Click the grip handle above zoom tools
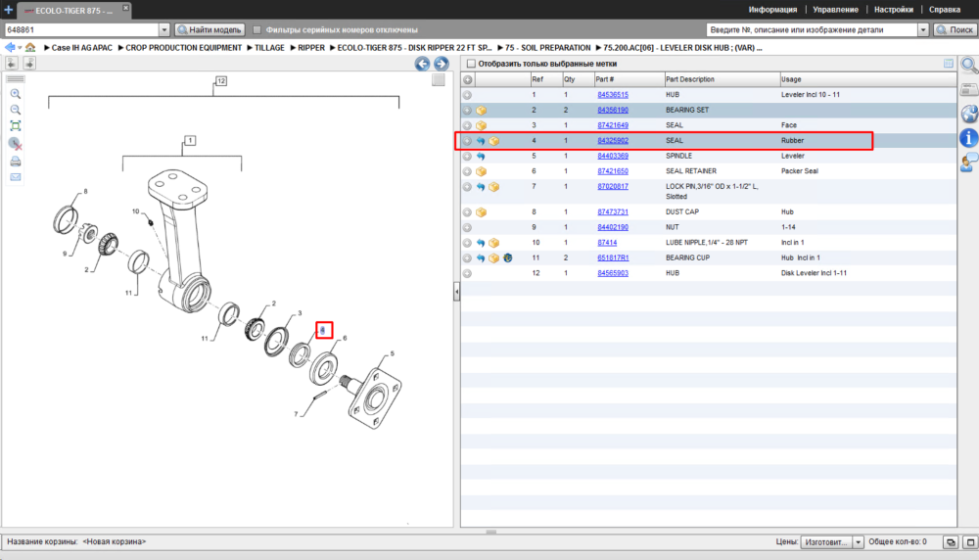The height and width of the screenshot is (560, 979). pos(16,79)
